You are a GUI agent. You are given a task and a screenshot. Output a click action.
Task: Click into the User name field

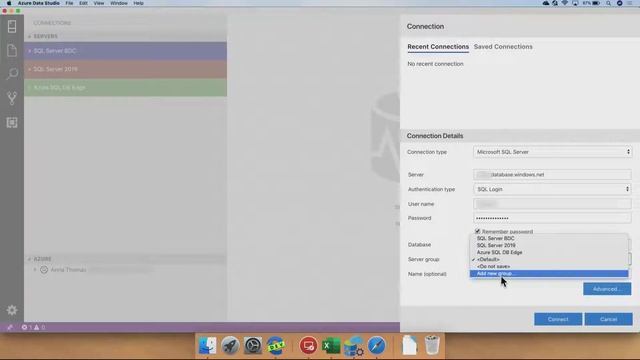552,204
